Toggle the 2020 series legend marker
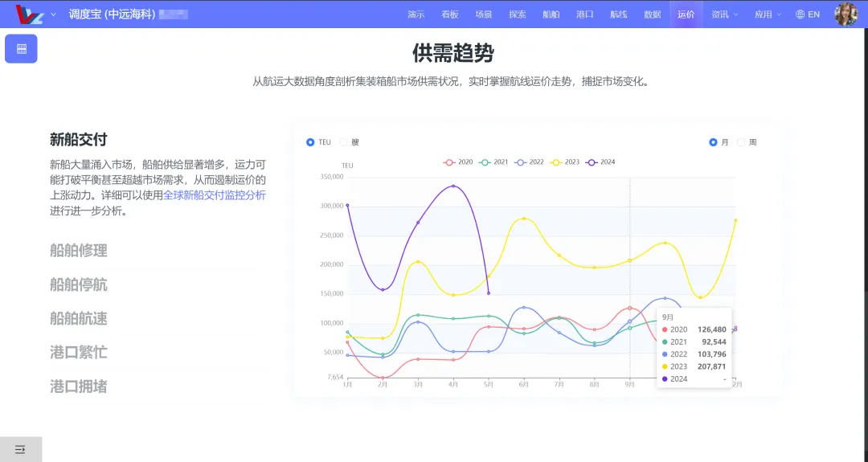This screenshot has width=868, height=462. pyautogui.click(x=449, y=162)
